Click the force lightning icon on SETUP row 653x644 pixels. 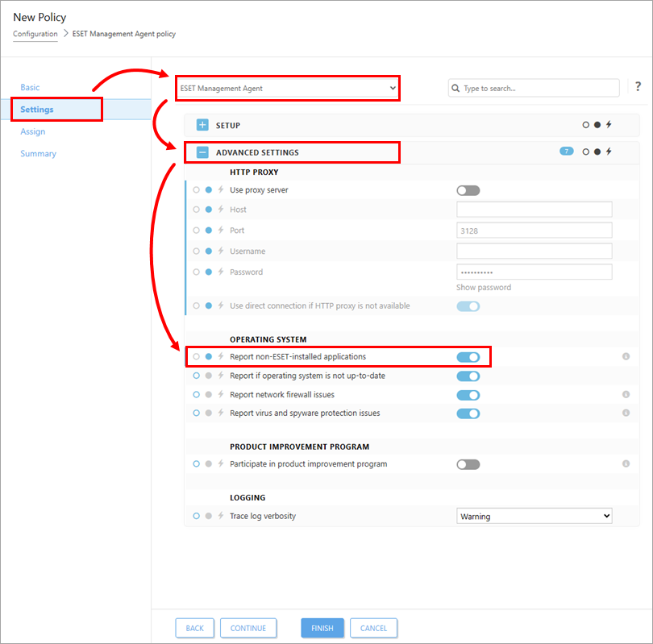click(609, 124)
